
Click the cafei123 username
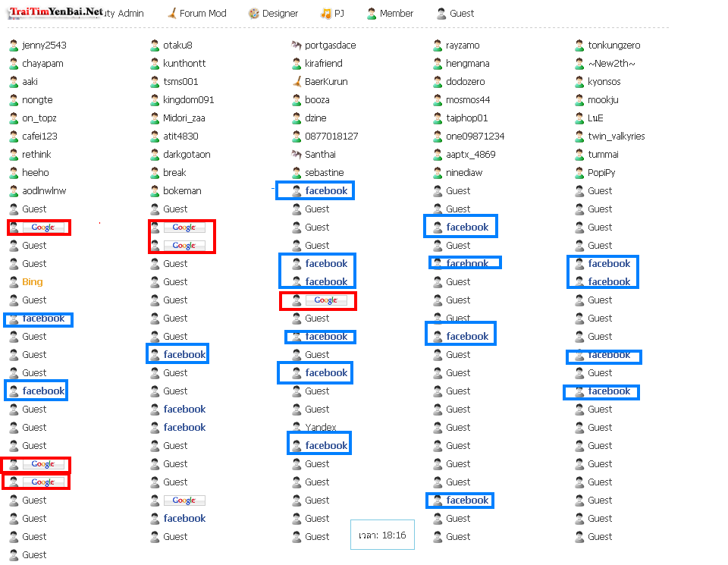39,136
